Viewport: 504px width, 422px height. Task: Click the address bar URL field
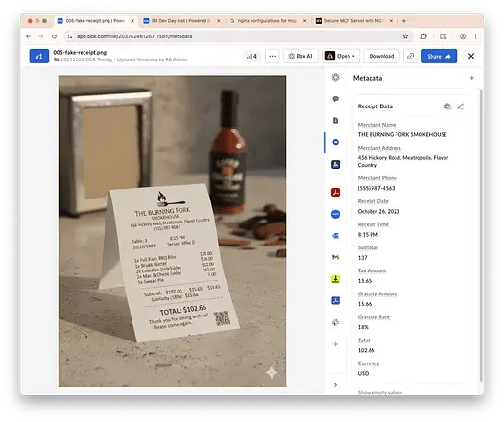(238, 36)
